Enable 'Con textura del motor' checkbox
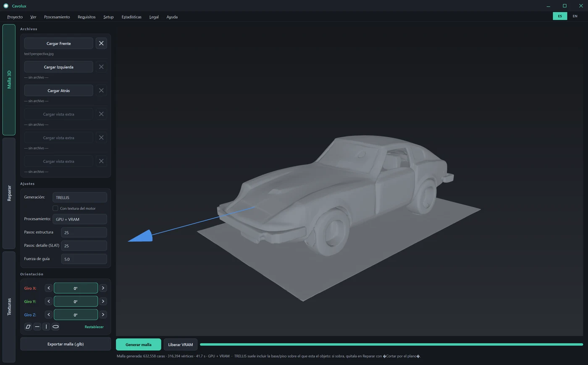The height and width of the screenshot is (365, 588). [55, 208]
